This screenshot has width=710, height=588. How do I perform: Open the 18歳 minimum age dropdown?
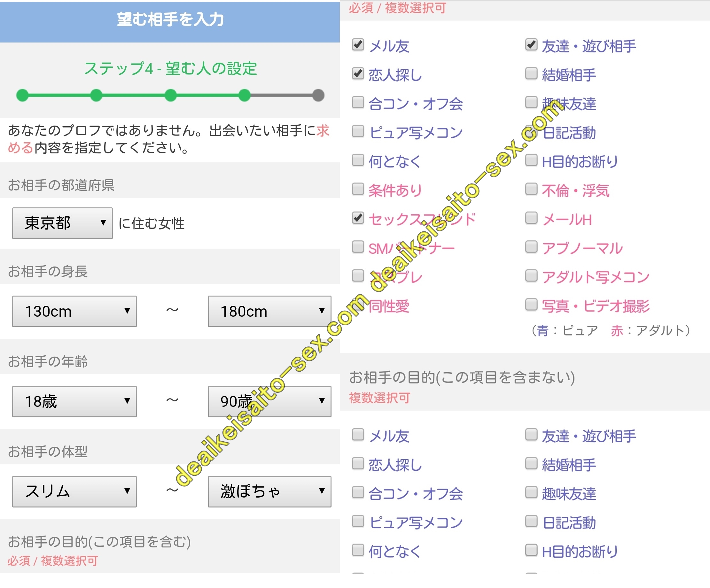tap(74, 401)
